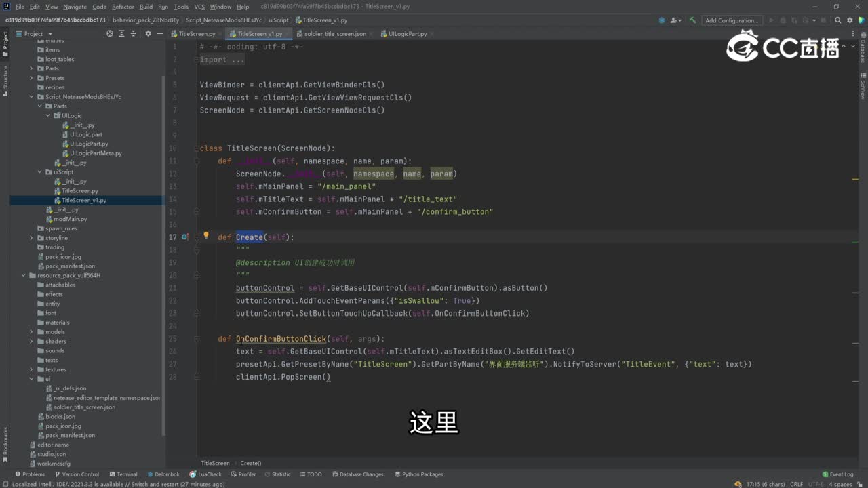Viewport: 868px width, 488px height.
Task: Hide the Project tool window
Action: point(159,33)
